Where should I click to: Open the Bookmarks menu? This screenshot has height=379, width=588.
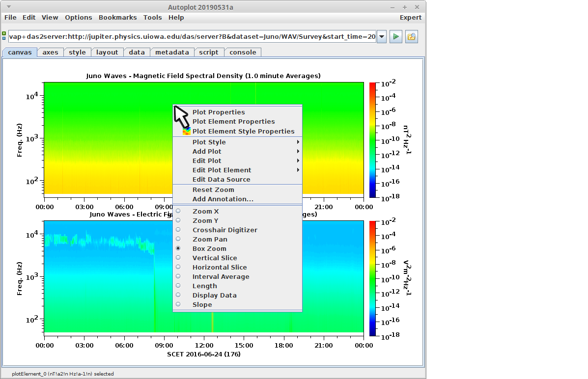(117, 18)
